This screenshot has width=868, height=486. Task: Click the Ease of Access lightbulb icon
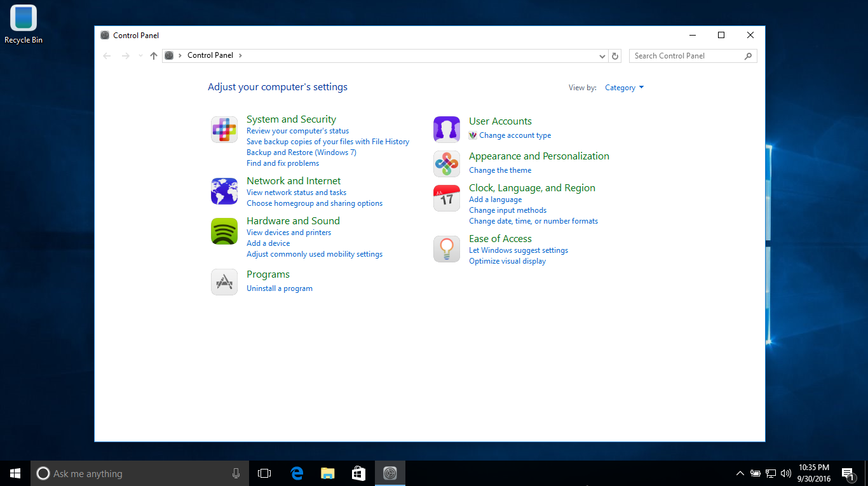tap(446, 248)
